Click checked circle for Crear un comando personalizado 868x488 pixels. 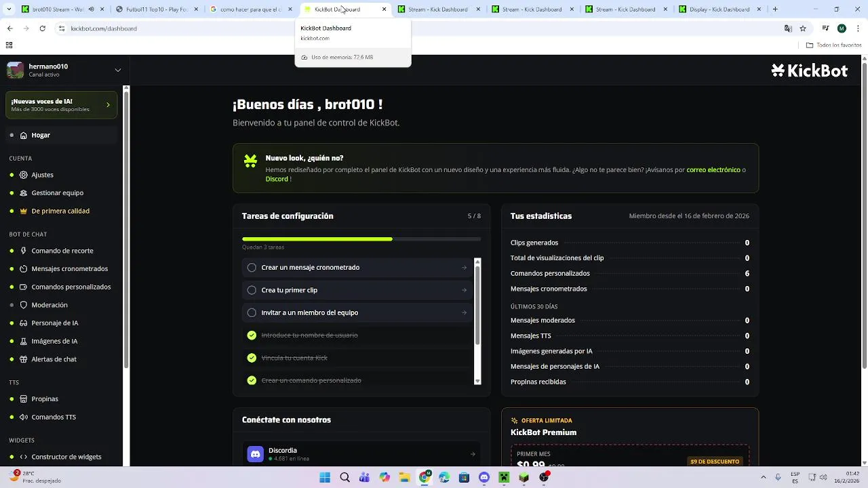(252, 380)
